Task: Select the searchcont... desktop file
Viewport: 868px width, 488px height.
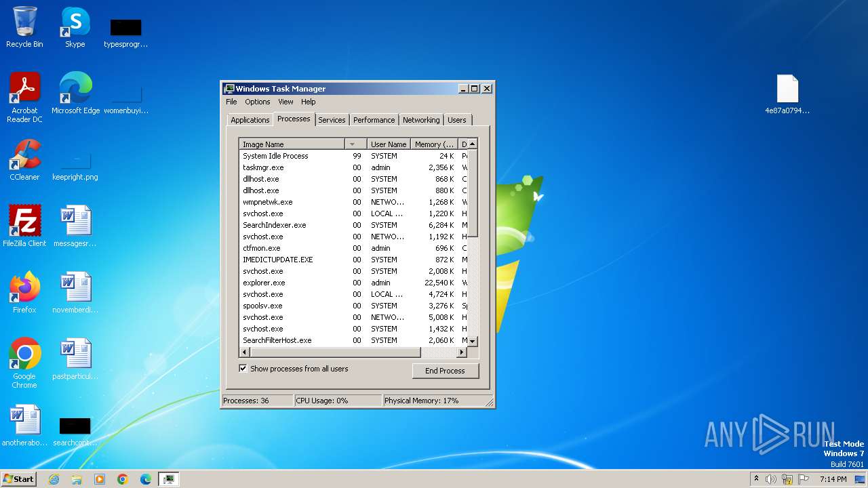Action: [75, 432]
